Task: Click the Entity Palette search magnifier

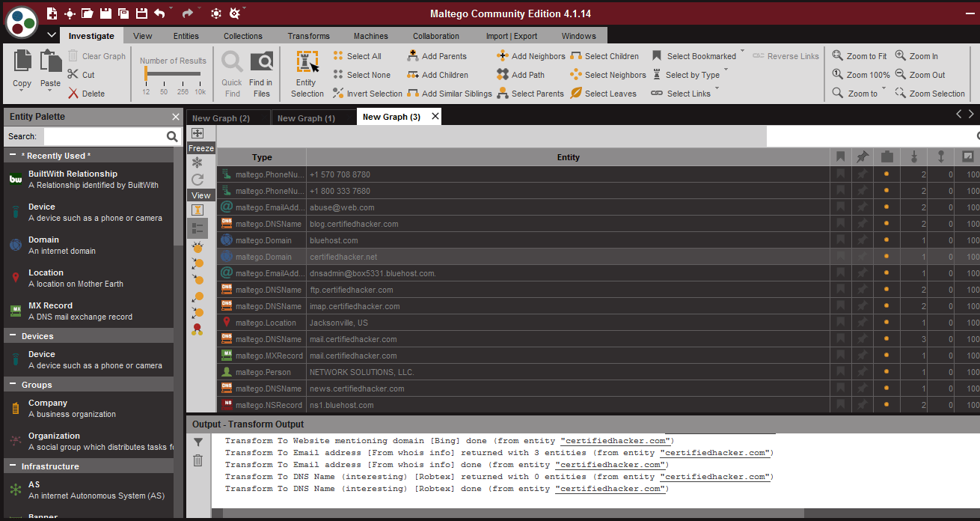Action: [x=172, y=136]
